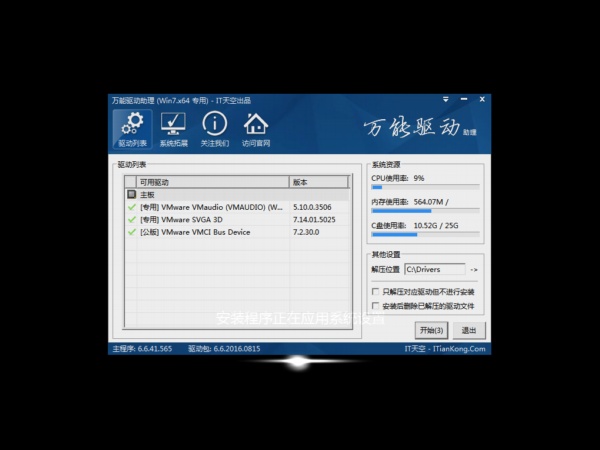Enable 安装后删除已解压的驱动文件 checkbox
Screen dimensions: 600x450
[x=375, y=306]
